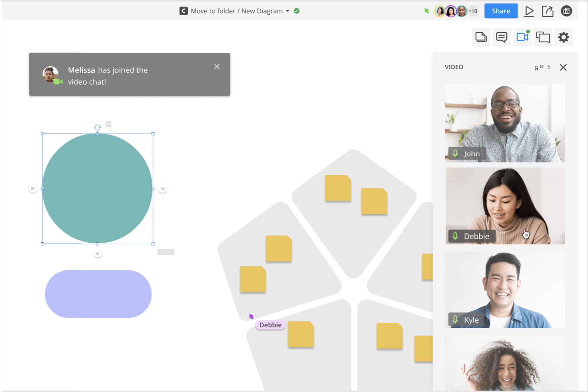Toggle John's microphone indicator
Screen dimensions: 588x392
455,153
